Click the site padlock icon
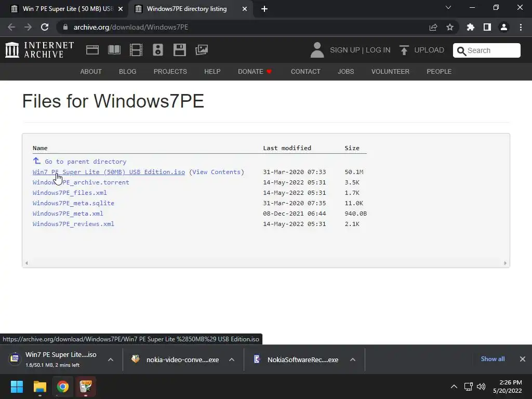The width and height of the screenshot is (532, 399). (x=65, y=27)
